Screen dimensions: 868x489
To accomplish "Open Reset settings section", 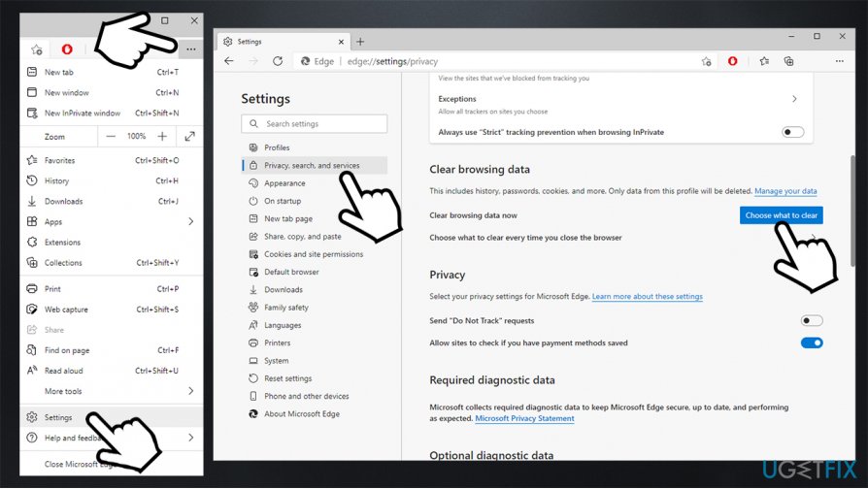I will point(314,378).
